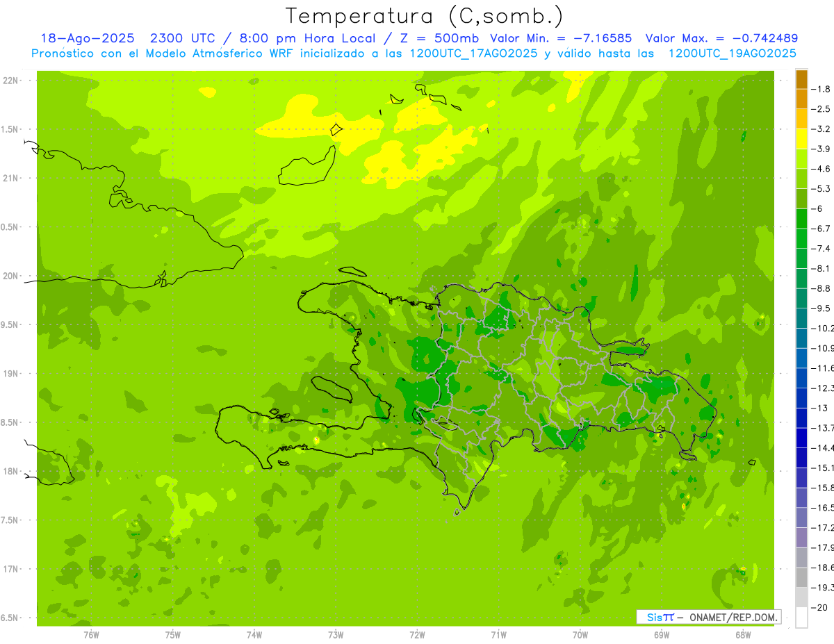Pick the yellow swatch between -3.2 and -3.9
Image resolution: width=834 pixels, height=644 pixels.
pos(801,139)
